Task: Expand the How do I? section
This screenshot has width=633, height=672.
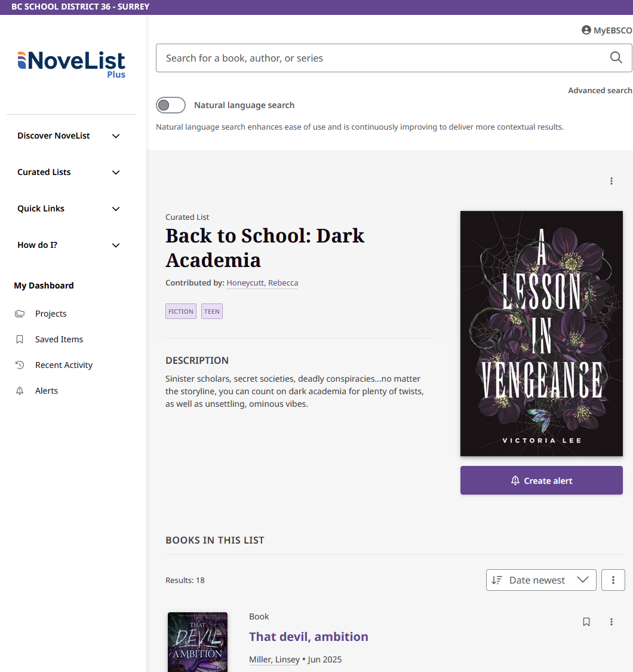Action: (x=69, y=245)
